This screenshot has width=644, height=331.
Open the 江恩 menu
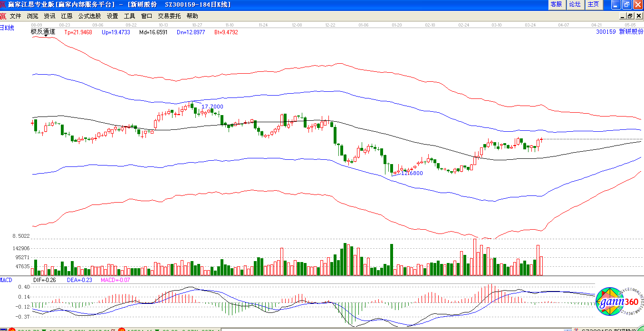click(67, 16)
